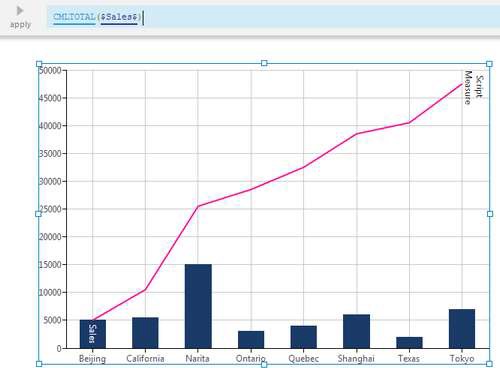
Task: Click the Texas axis label
Action: pyautogui.click(x=409, y=359)
